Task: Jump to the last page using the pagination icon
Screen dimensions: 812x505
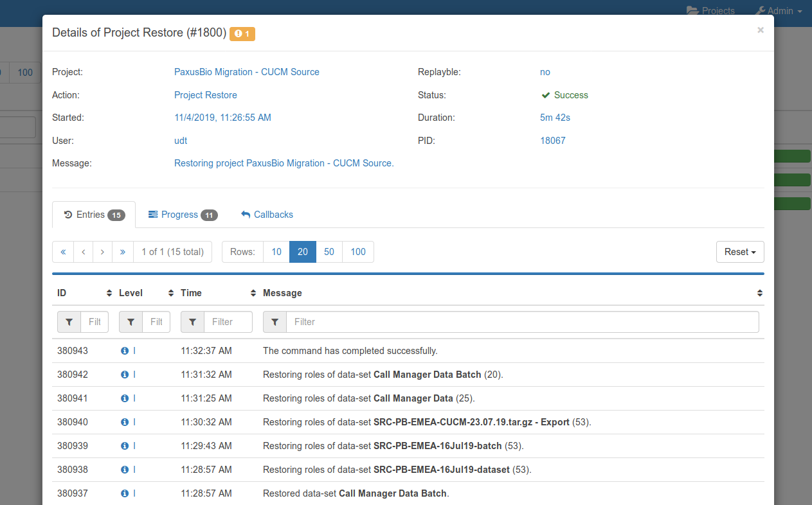Action: pos(122,251)
